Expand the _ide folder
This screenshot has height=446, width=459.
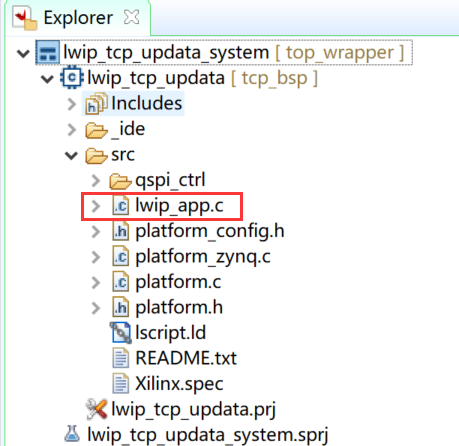71,130
